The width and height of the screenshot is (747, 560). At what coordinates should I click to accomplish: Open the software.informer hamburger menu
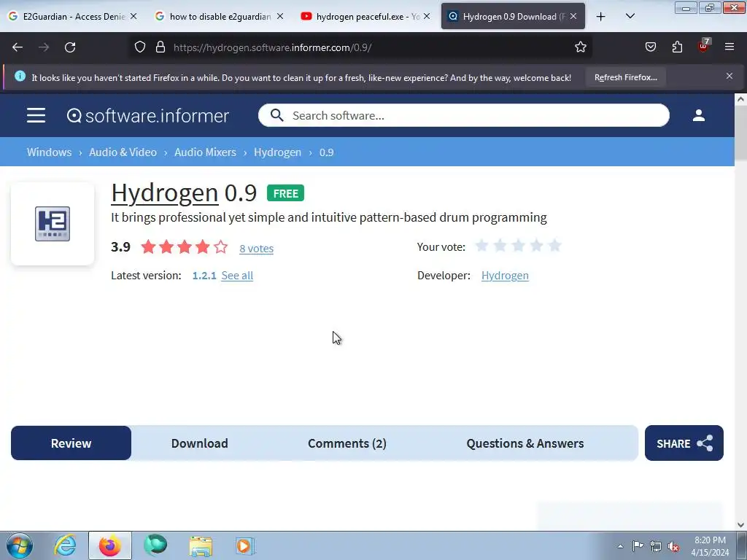(x=36, y=115)
